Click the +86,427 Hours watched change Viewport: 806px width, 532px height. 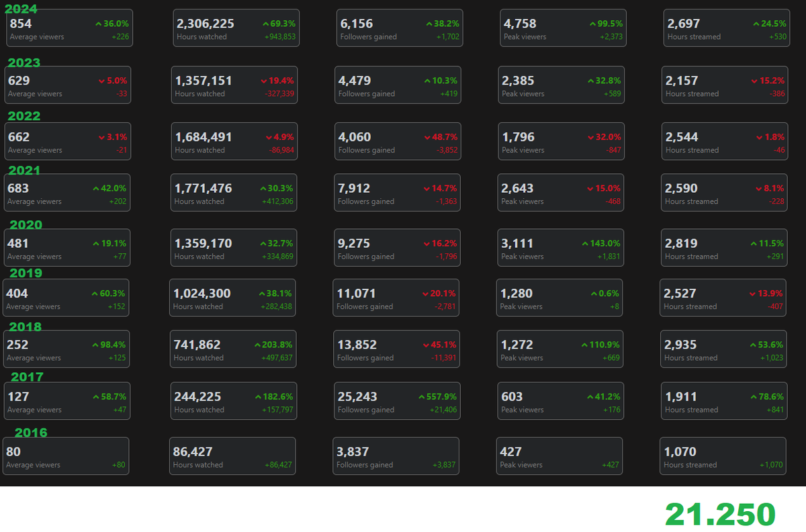tap(277, 465)
